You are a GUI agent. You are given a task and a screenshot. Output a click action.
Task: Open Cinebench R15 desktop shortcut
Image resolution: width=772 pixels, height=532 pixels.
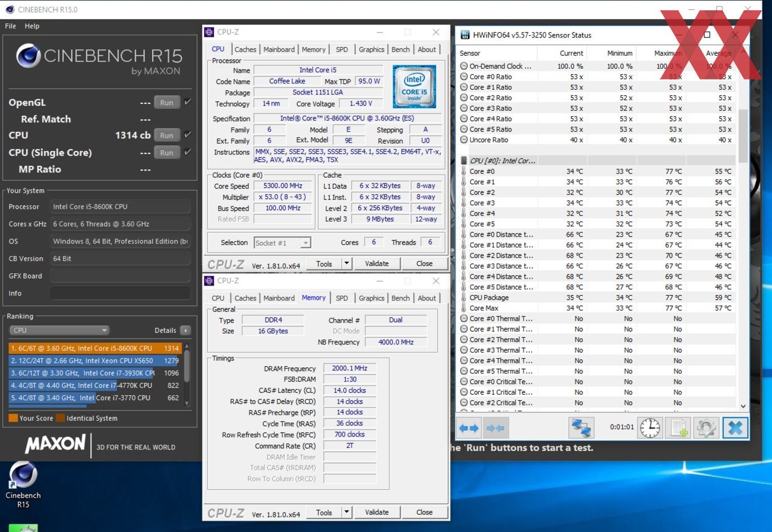[x=23, y=484]
